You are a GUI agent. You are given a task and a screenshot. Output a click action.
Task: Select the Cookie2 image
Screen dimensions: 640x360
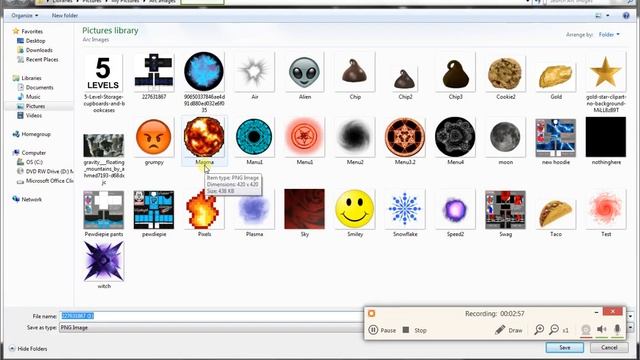[x=505, y=73]
